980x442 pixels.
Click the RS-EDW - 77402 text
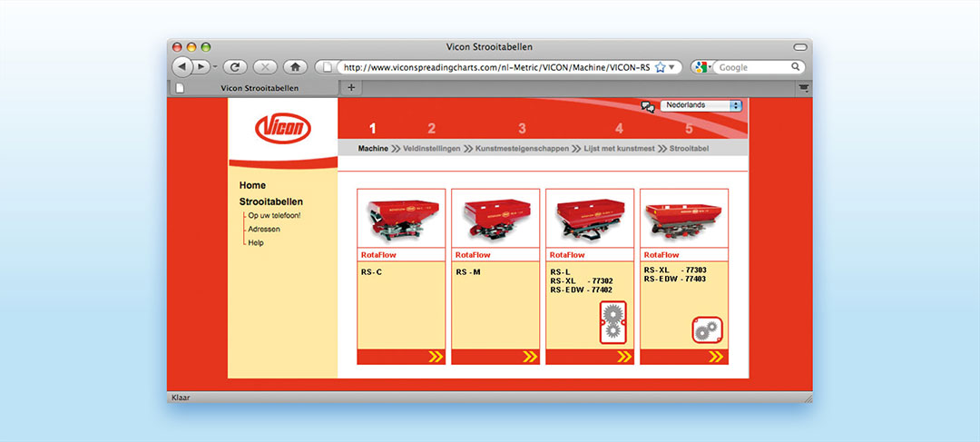click(x=582, y=290)
